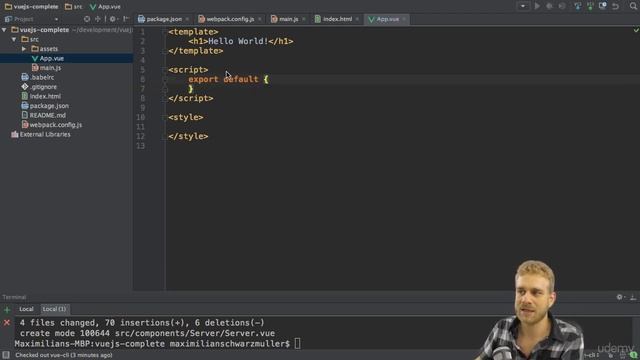Viewport: 640px width, 360px height.
Task: Click the revert undo arrow icon
Action: pyautogui.click(x=616, y=6)
